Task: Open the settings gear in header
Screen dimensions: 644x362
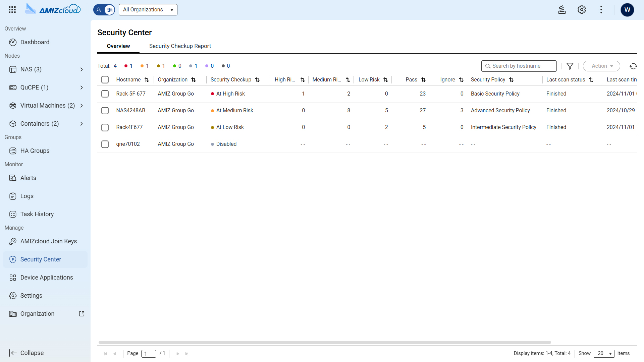Action: (582, 10)
